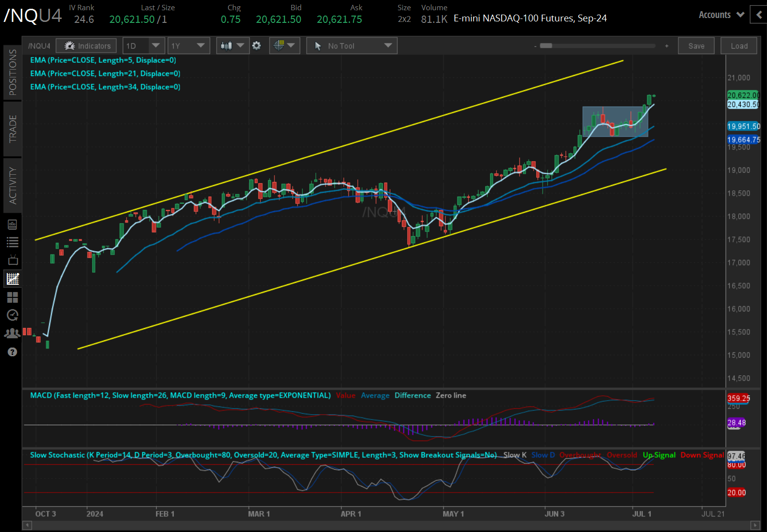Select the highlighted rectangle drawing on chart

[615, 122]
